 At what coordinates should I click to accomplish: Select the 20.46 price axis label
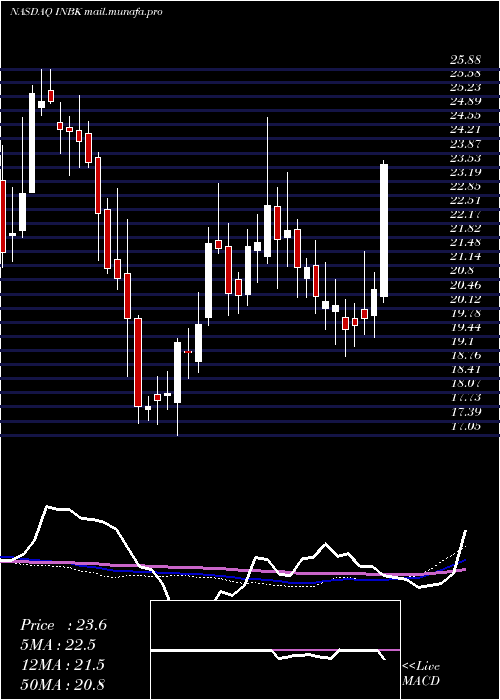[x=465, y=285]
